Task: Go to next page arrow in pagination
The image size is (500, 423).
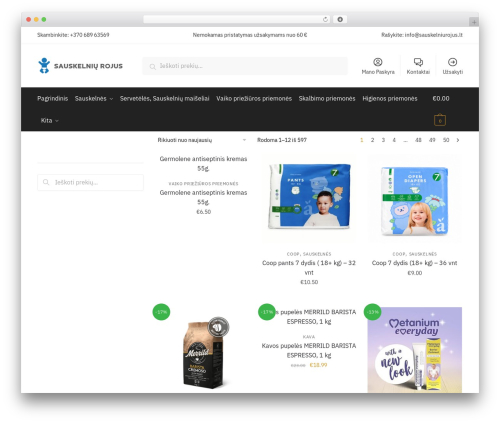Action: (x=458, y=140)
